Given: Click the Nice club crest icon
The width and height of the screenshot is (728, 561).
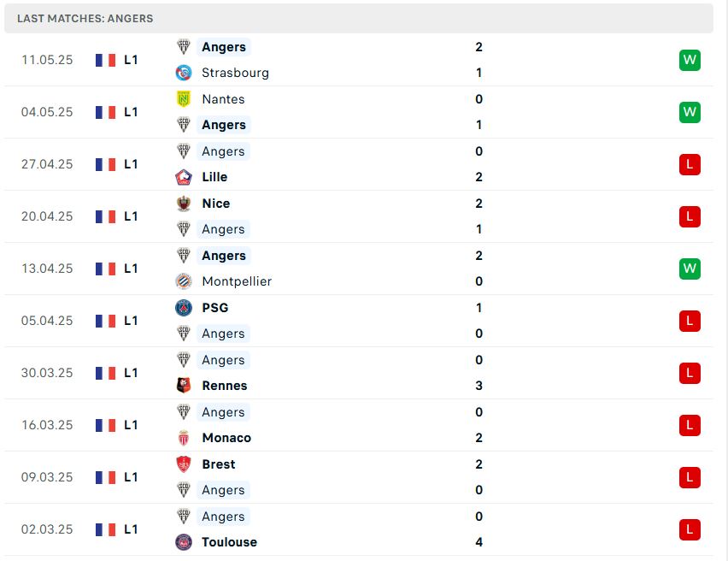Looking at the screenshot, I should click(184, 204).
